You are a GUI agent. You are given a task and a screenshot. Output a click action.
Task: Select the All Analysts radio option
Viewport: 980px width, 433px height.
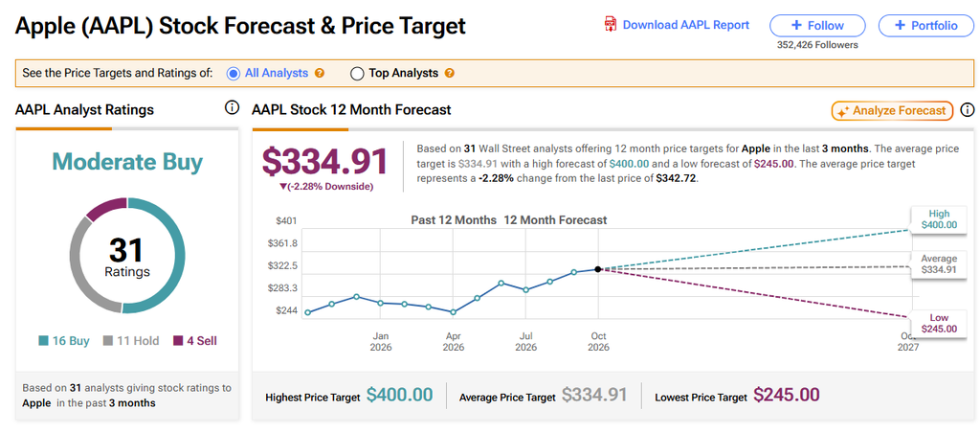[234, 73]
